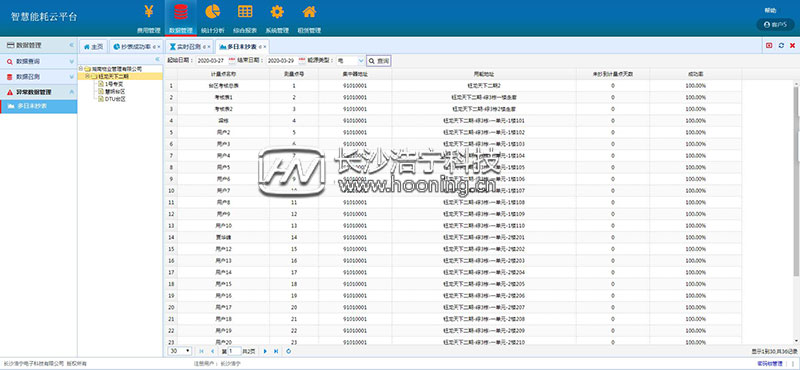The height and width of the screenshot is (370, 800).
Task: Go to the next page of records
Action: (265, 351)
